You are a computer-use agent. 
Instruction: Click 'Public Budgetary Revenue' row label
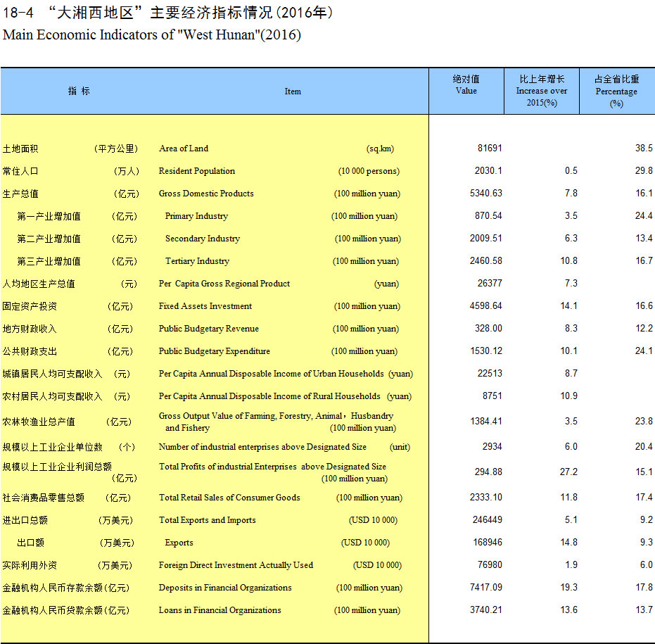[x=208, y=329]
